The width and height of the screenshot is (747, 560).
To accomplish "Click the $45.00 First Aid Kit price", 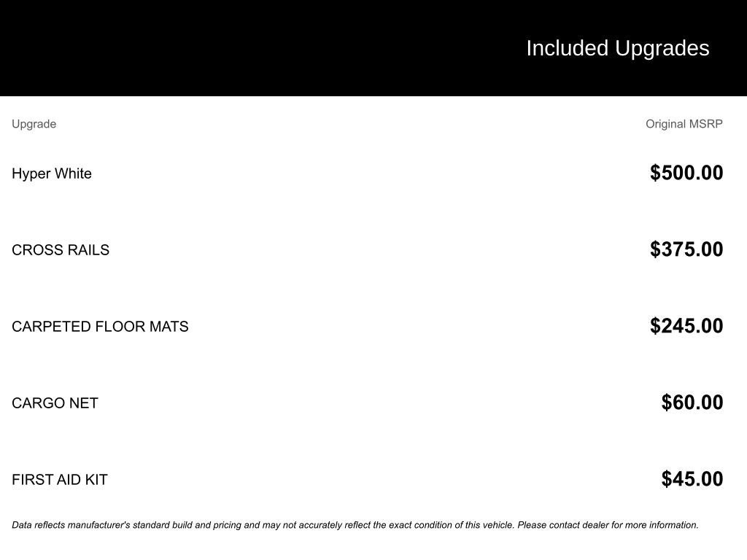I will [692, 479].
